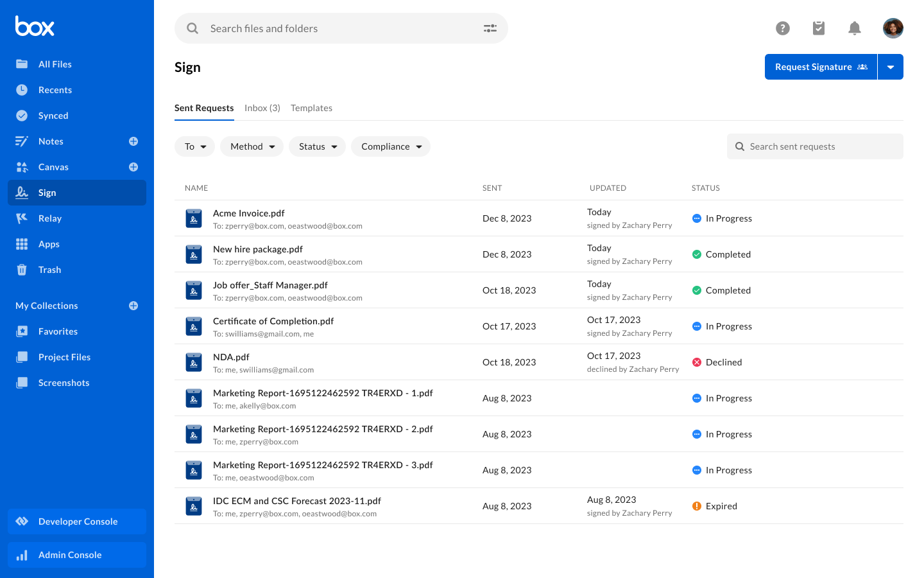Switch to the Templates tab
This screenshot has height=578, width=924.
[311, 108]
